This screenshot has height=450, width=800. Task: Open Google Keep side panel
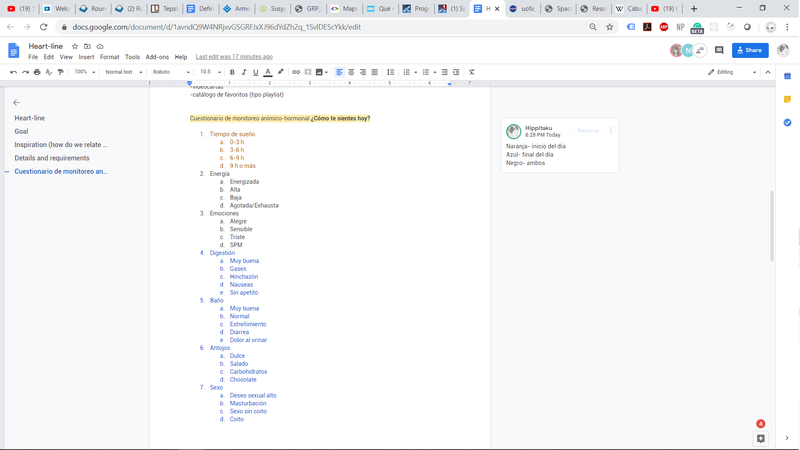point(787,99)
